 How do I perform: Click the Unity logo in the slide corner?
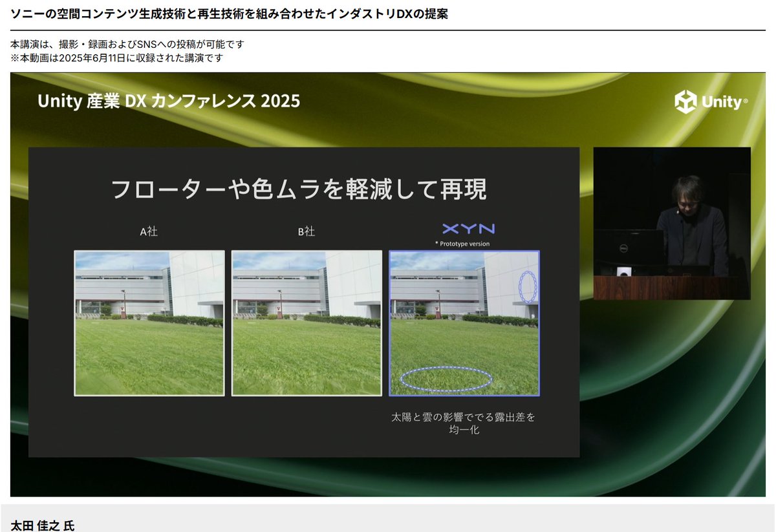(x=710, y=102)
